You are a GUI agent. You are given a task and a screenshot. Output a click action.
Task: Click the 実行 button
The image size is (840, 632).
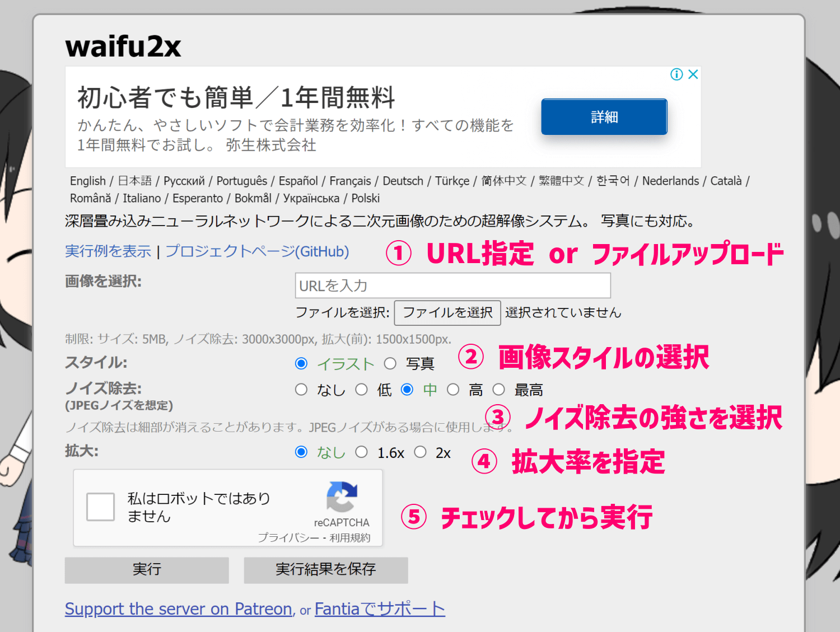[147, 570]
